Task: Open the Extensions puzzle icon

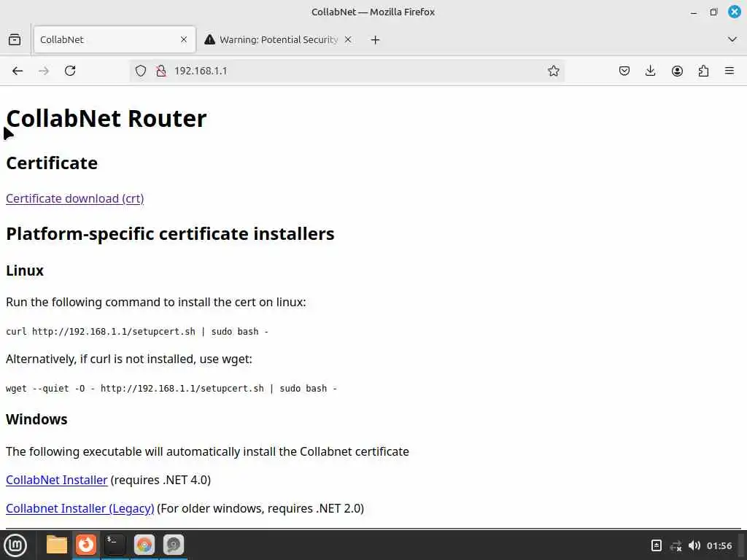Action: coord(703,71)
